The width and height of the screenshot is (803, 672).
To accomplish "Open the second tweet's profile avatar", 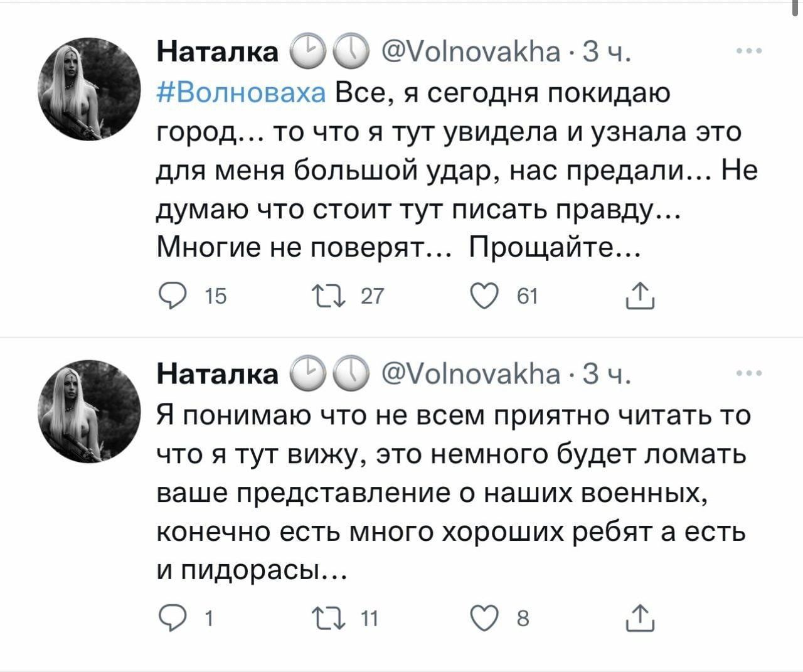I will [x=90, y=411].
